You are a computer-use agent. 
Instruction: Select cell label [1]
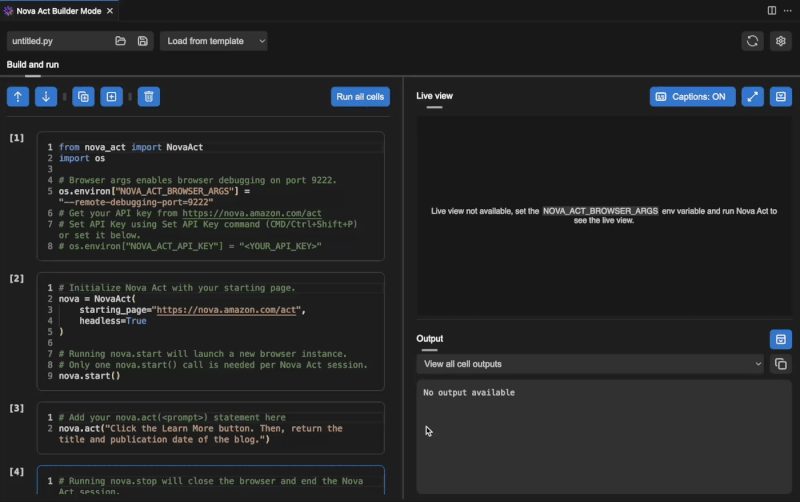pyautogui.click(x=17, y=138)
